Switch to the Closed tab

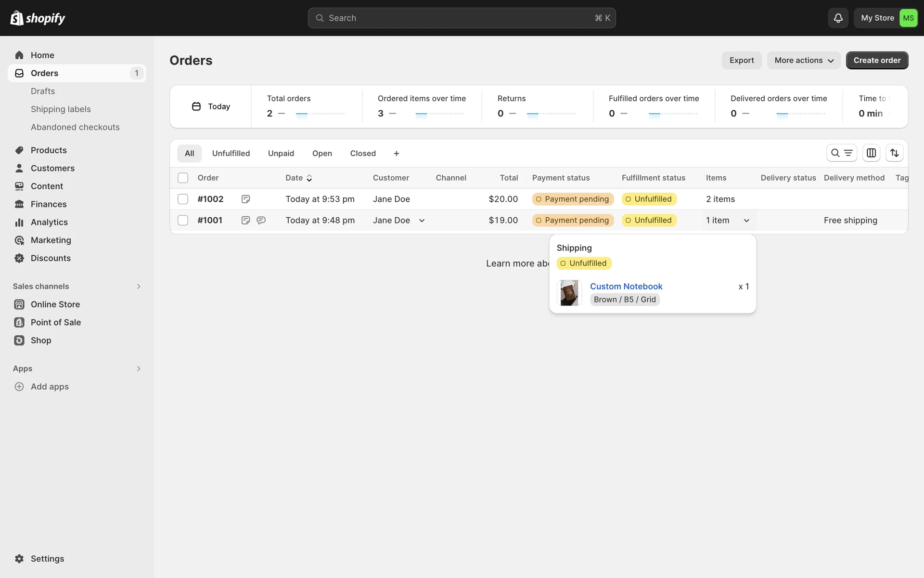[363, 153]
